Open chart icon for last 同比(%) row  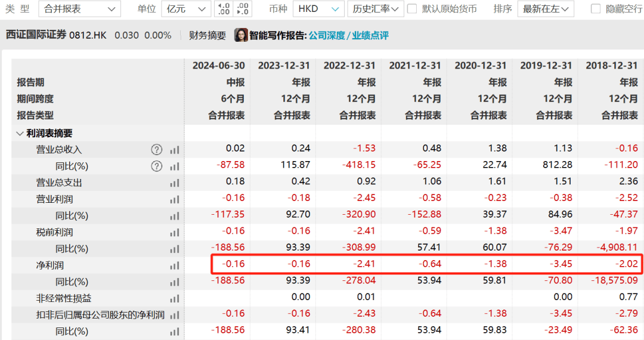click(175, 332)
